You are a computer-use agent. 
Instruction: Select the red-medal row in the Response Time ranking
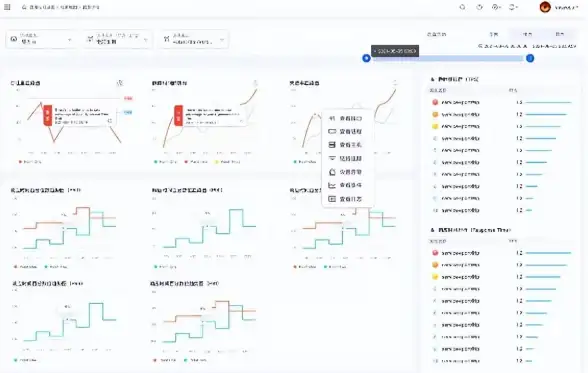[x=502, y=253]
